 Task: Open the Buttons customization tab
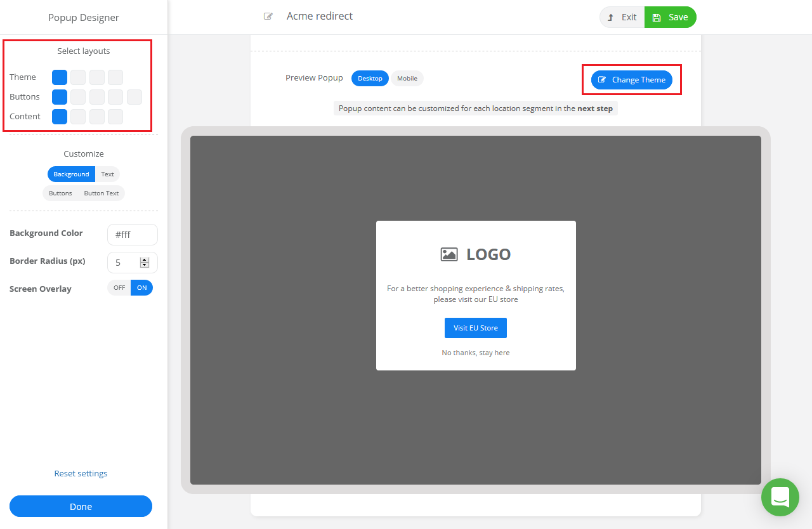(60, 193)
